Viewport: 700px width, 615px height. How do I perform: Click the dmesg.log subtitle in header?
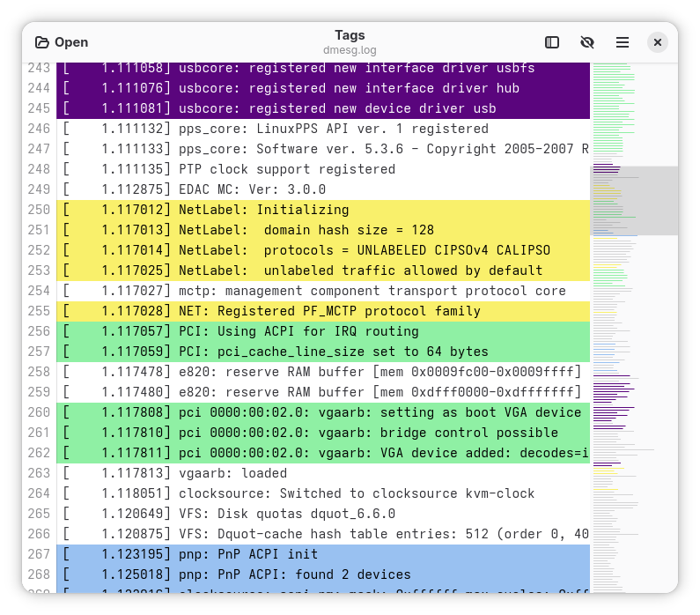click(350, 51)
